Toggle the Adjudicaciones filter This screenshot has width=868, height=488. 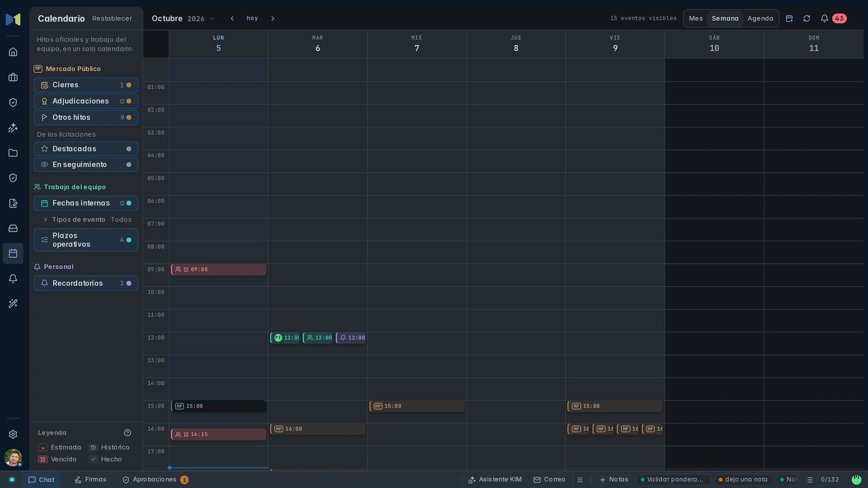(x=86, y=101)
